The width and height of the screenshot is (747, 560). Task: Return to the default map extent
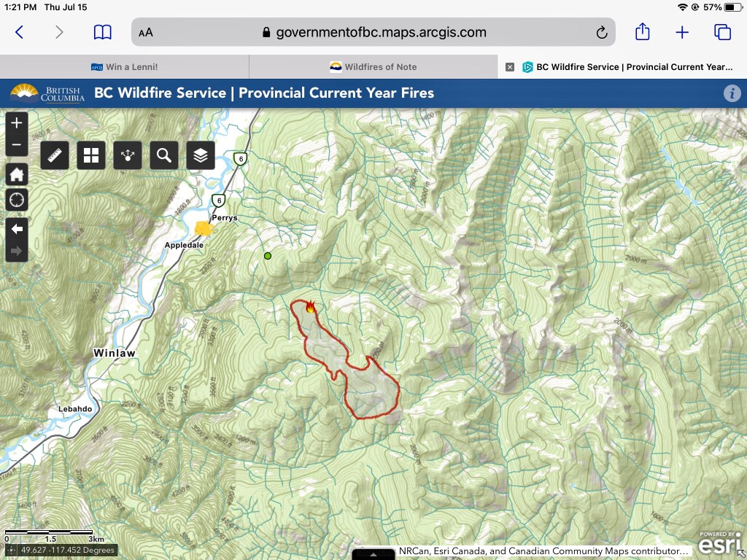[x=17, y=174]
